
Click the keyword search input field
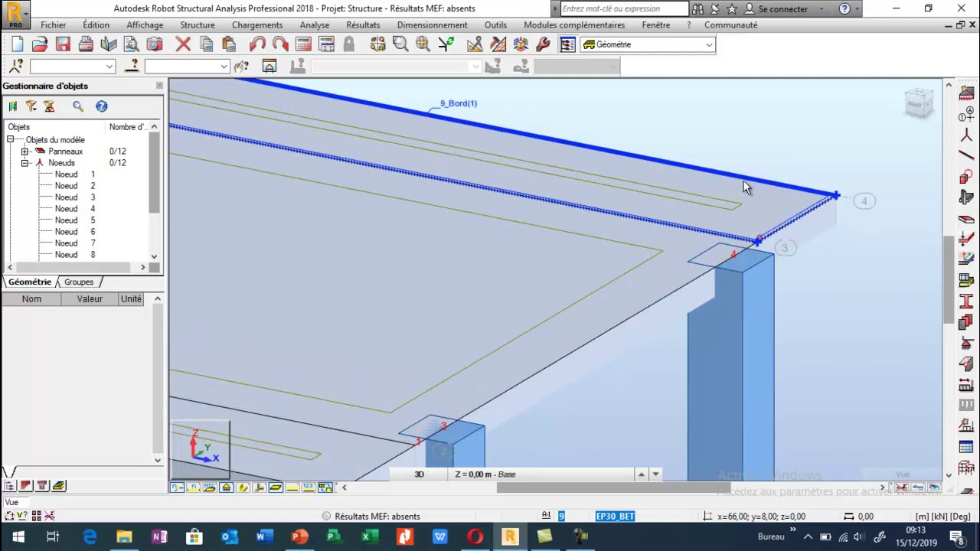click(623, 9)
